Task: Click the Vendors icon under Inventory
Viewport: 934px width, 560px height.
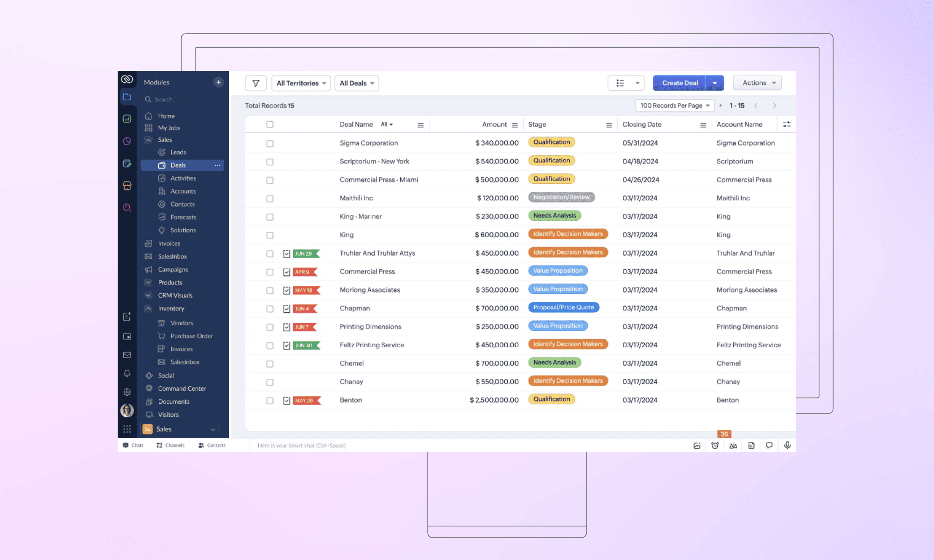Action: tap(162, 322)
